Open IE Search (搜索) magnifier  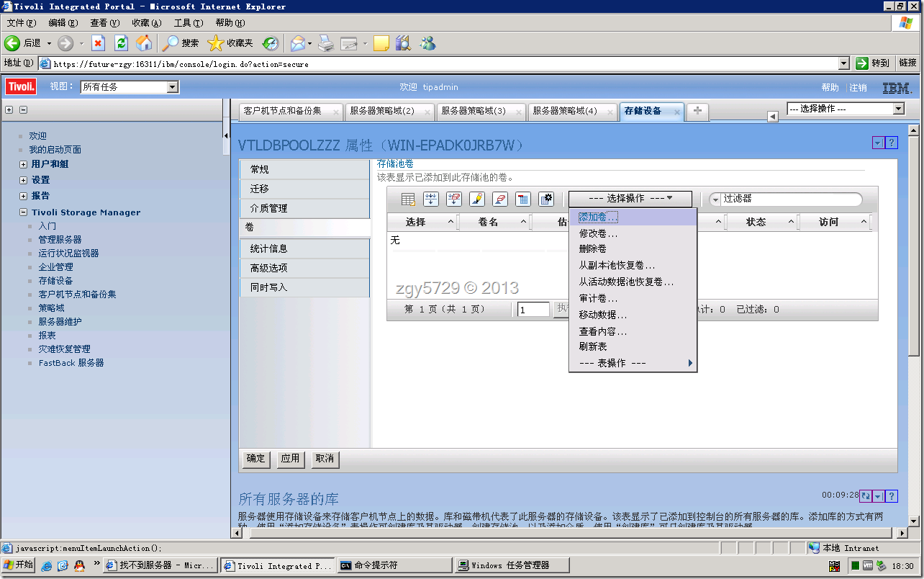180,43
